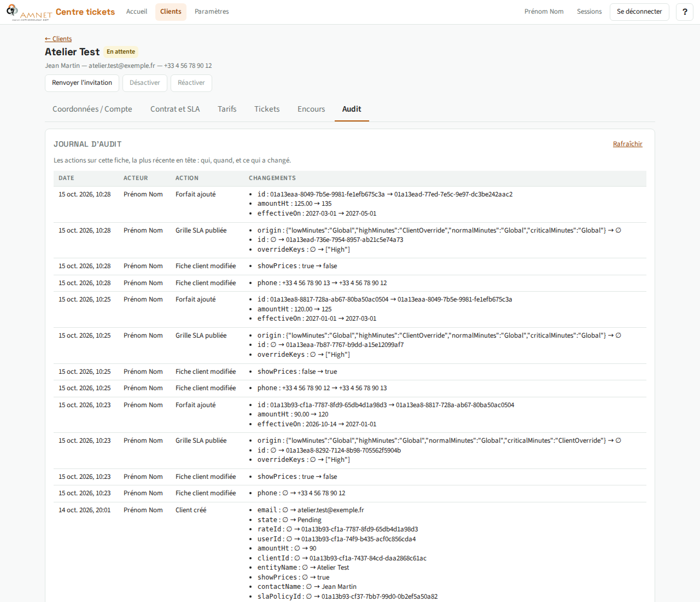Click the JOURNAL D'AUDIT section title
Image resolution: width=700 pixels, height=602 pixels.
[x=87, y=144]
